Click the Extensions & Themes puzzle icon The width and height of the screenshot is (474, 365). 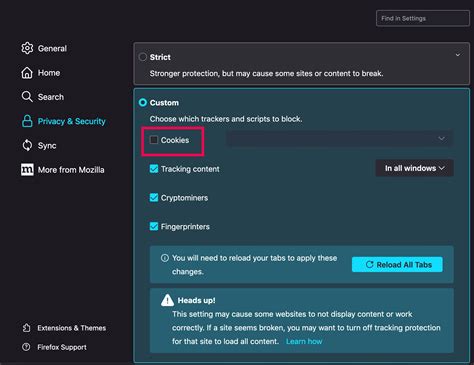(x=26, y=328)
